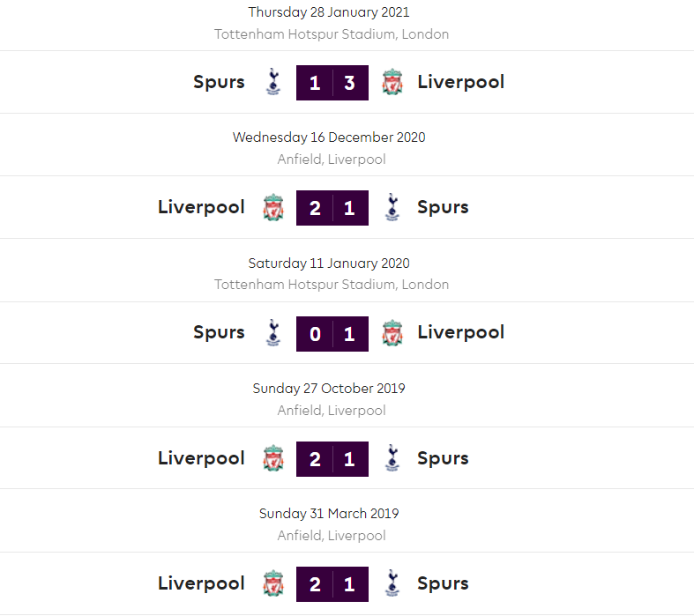Click Spurs crest in 16 December 2020 match

pos(392,208)
